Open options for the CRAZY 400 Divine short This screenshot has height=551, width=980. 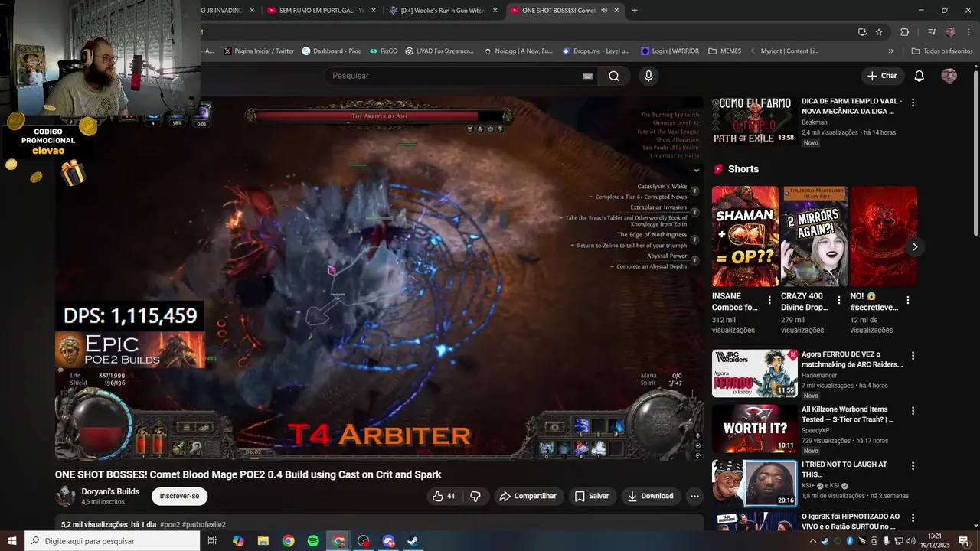838,300
